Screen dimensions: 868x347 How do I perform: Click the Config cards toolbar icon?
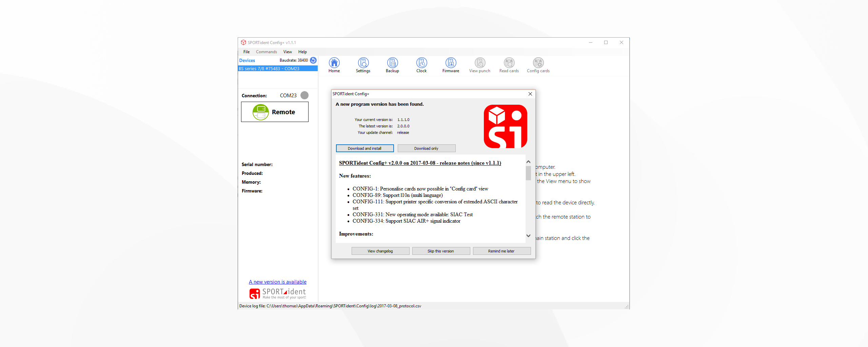pyautogui.click(x=538, y=65)
